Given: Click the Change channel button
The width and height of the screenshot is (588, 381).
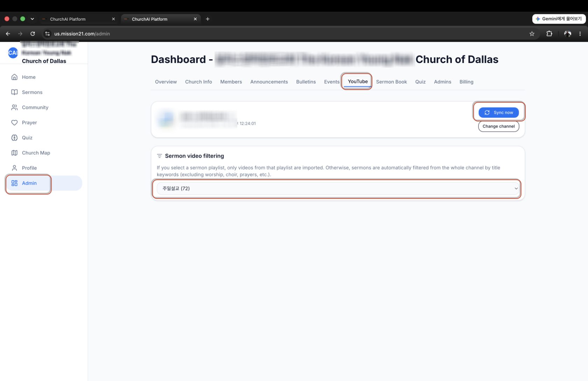Looking at the screenshot, I should 499,126.
